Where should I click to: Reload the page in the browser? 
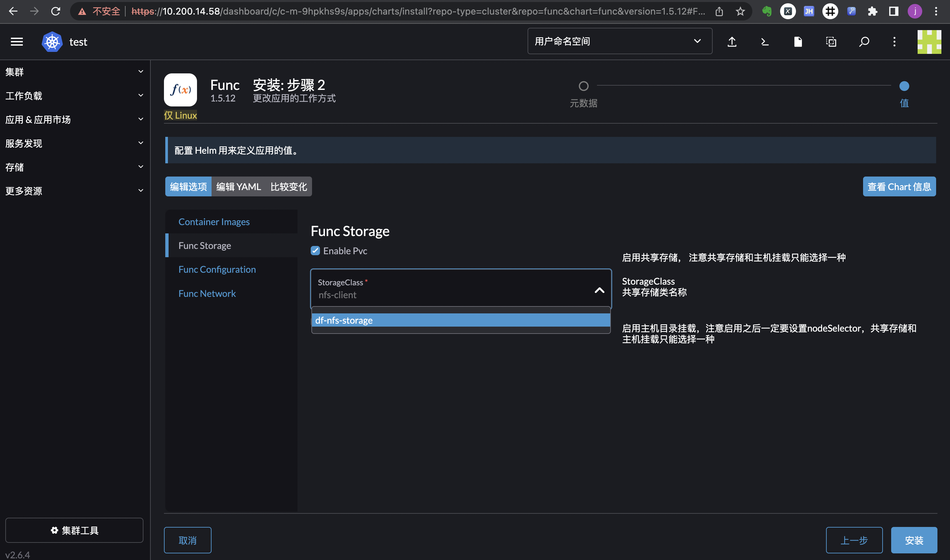[x=56, y=11]
